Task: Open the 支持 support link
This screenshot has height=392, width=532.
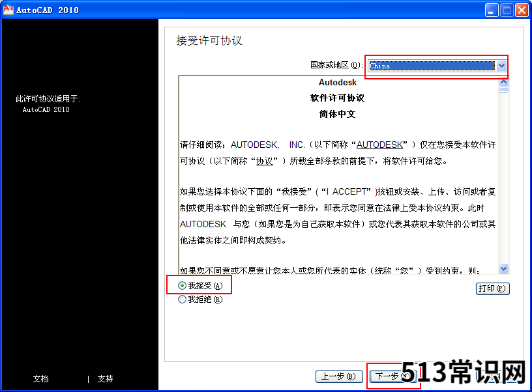Action: (x=105, y=378)
